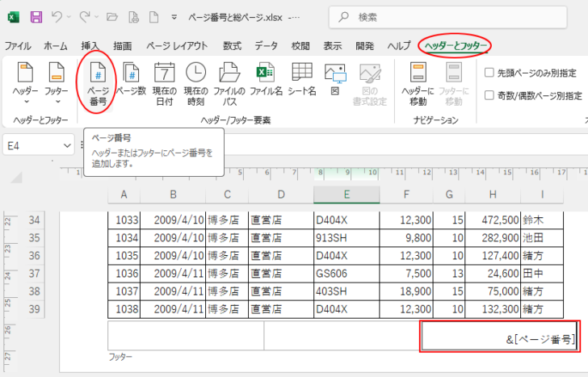Save the workbook with the disk icon
Screen dimensions: 588x377
click(x=36, y=17)
